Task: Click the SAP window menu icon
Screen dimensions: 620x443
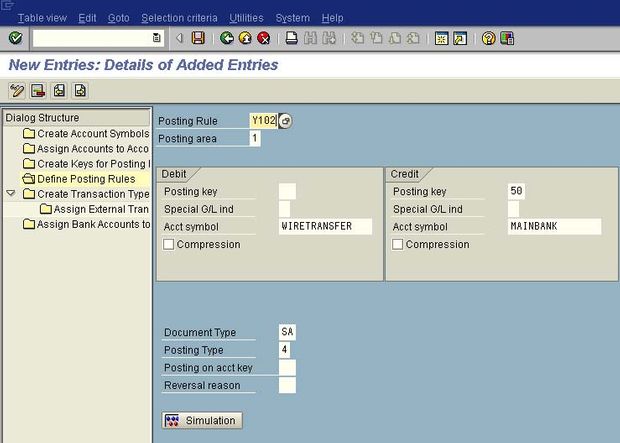Action: pos(7,5)
